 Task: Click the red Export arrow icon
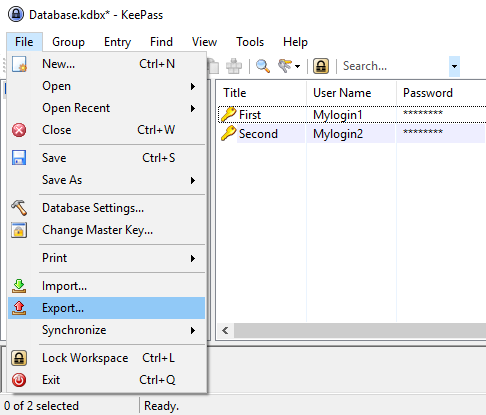(x=19, y=308)
